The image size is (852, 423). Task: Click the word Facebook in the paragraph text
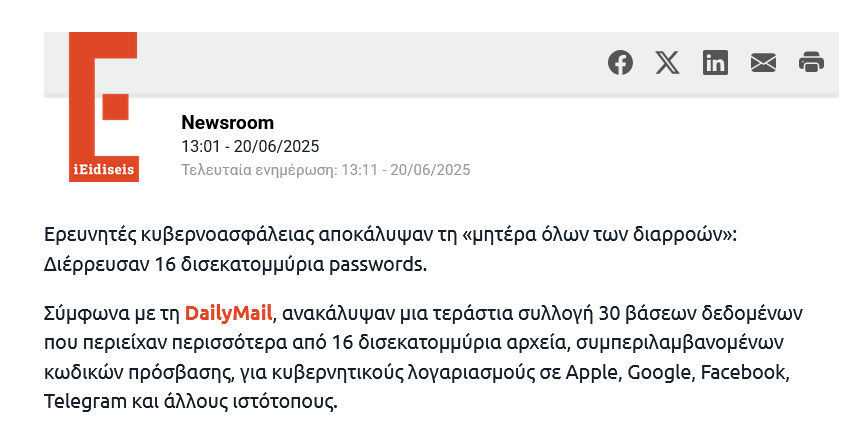pos(743,373)
